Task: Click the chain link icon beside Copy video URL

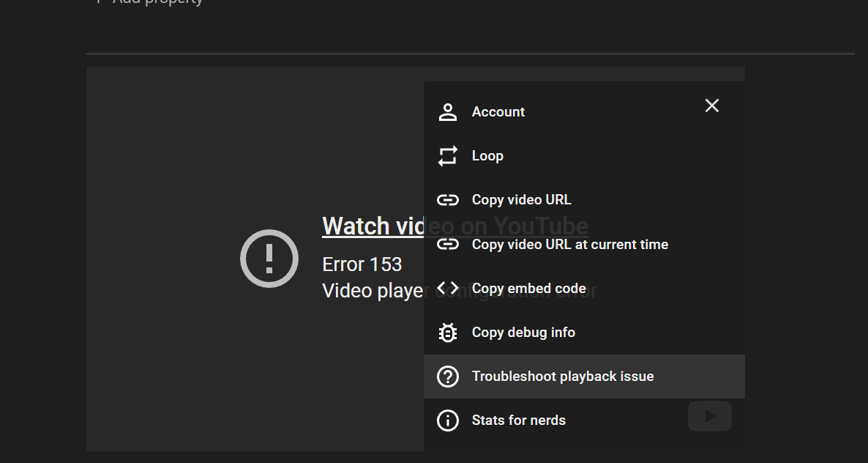Action: pos(447,200)
